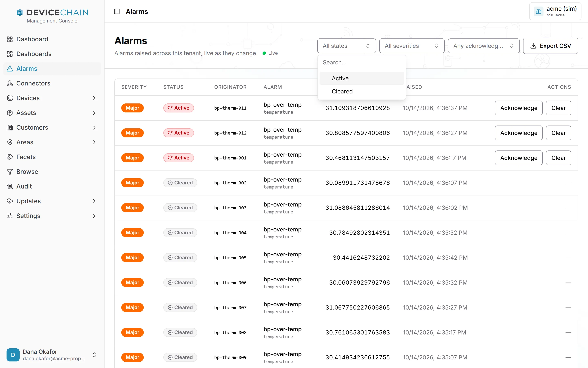The width and height of the screenshot is (588, 368).
Task: Click the SEVERITY column header
Action: pyautogui.click(x=134, y=87)
